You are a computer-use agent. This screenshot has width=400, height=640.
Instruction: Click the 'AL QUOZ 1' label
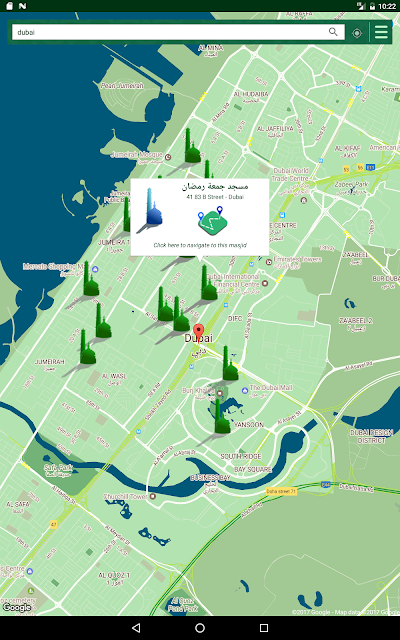pos(114,575)
